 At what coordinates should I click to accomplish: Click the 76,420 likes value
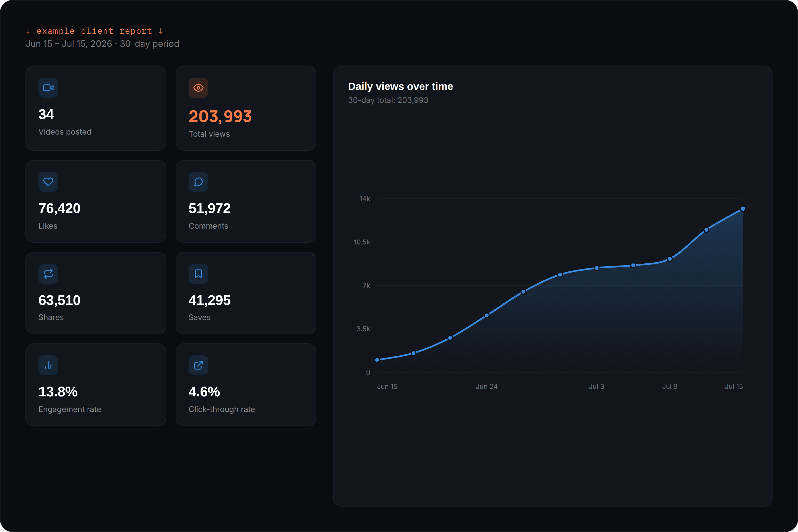[x=59, y=208]
